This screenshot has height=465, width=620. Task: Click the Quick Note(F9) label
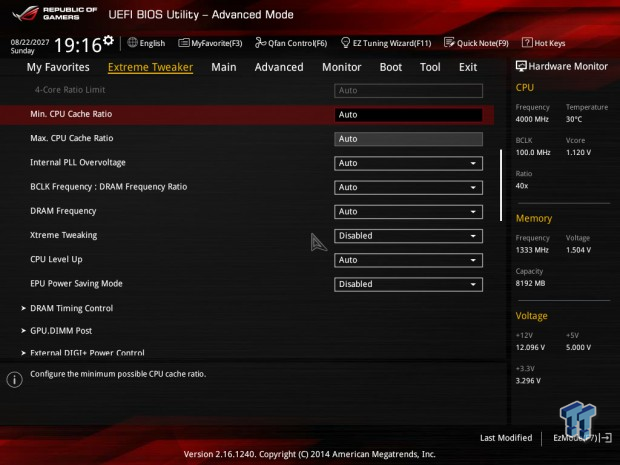482,43
